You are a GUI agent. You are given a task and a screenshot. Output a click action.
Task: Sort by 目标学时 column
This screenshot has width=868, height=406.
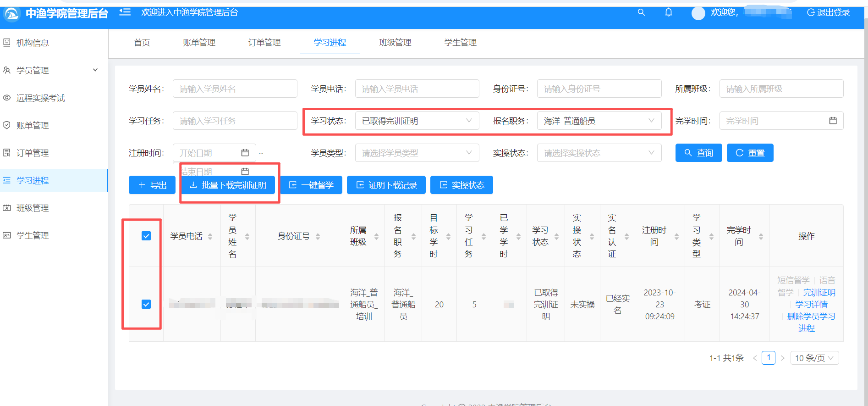(449, 236)
